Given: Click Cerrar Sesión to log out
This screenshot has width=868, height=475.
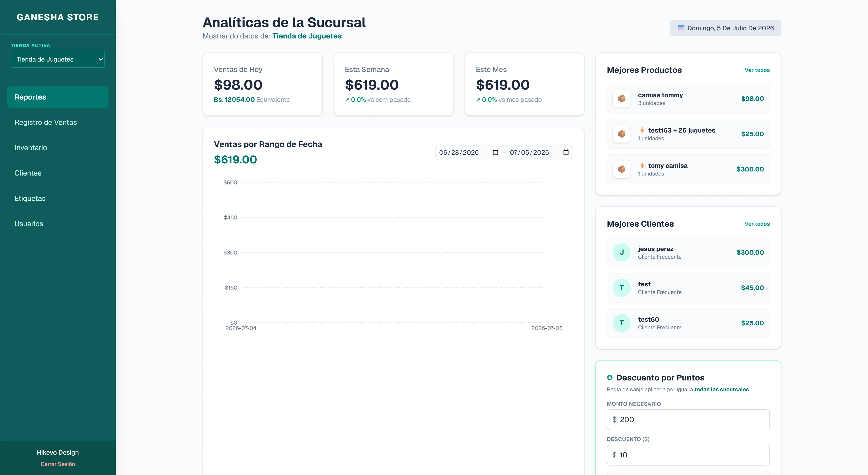Looking at the screenshot, I should [x=58, y=464].
